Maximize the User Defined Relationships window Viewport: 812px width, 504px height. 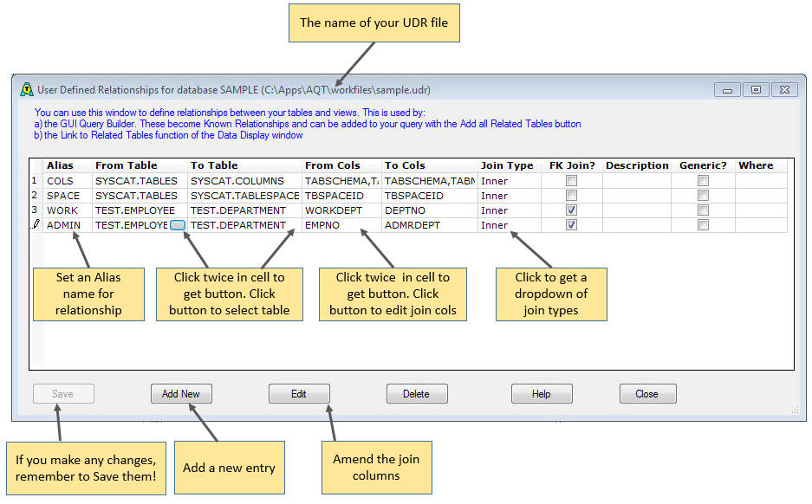(x=756, y=90)
